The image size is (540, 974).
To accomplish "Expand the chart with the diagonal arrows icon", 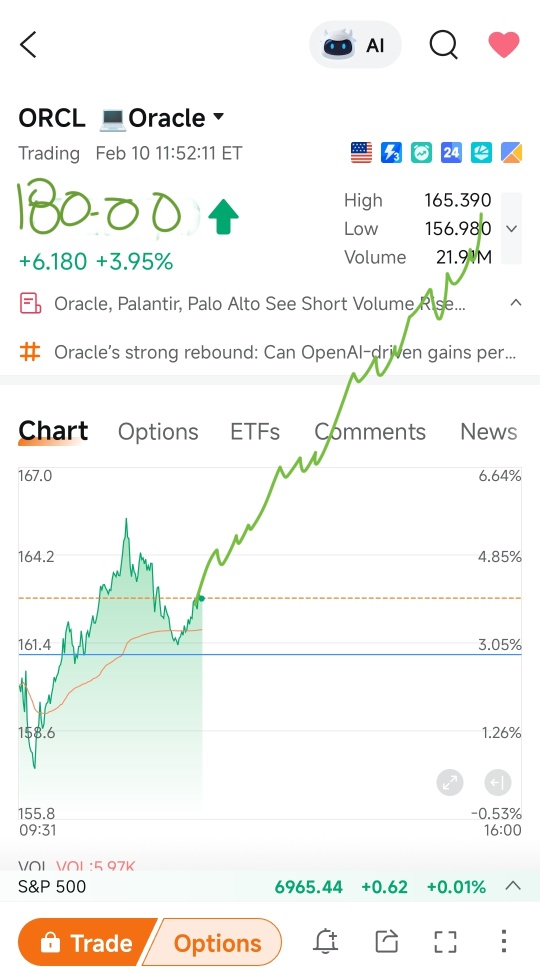I will [x=449, y=783].
